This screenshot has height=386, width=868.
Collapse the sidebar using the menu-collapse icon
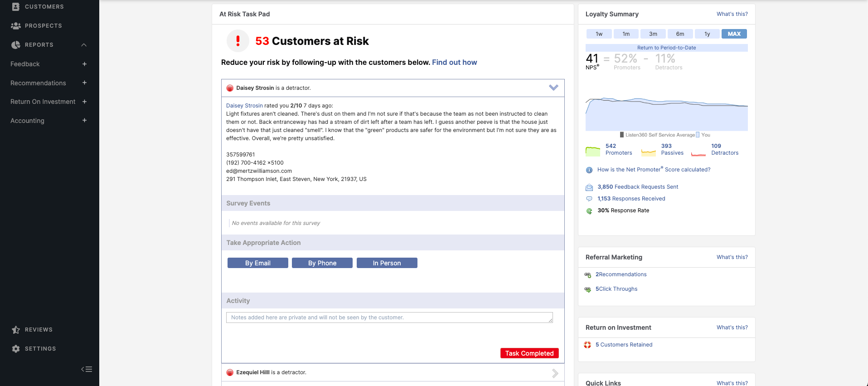pos(87,369)
